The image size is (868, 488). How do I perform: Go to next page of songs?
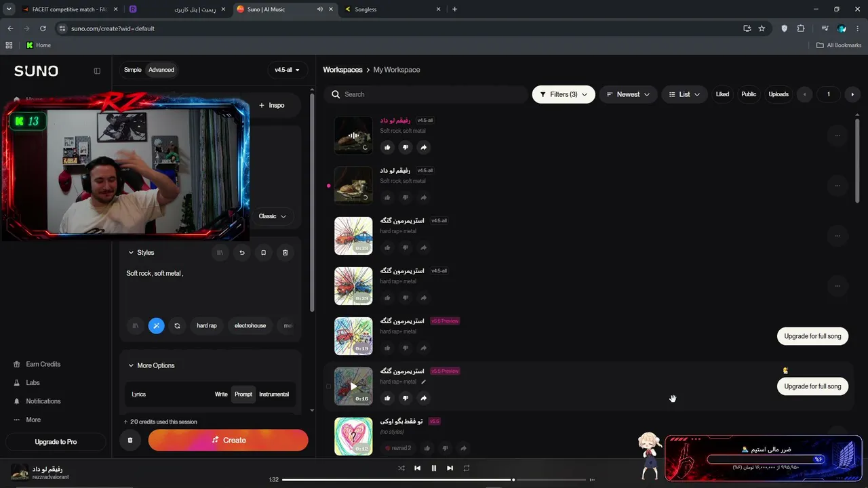[852, 94]
